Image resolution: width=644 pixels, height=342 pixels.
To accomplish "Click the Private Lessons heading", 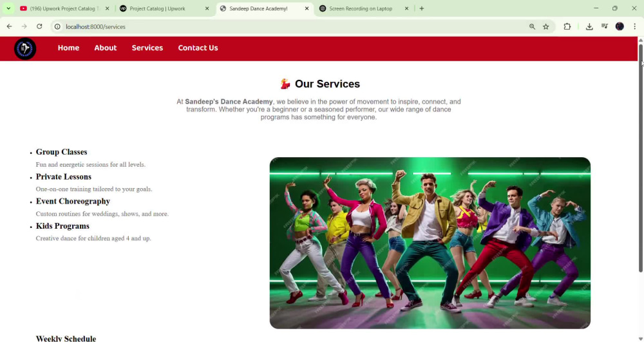I will coord(64,176).
